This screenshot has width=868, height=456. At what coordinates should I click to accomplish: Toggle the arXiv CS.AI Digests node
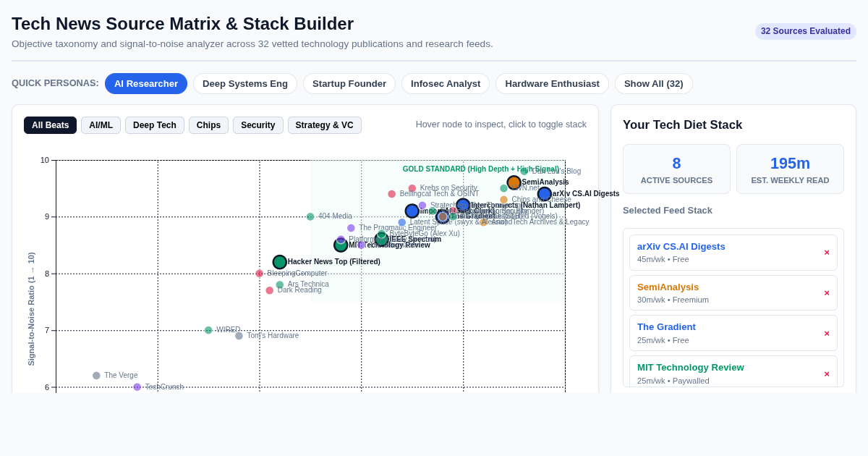tap(545, 194)
